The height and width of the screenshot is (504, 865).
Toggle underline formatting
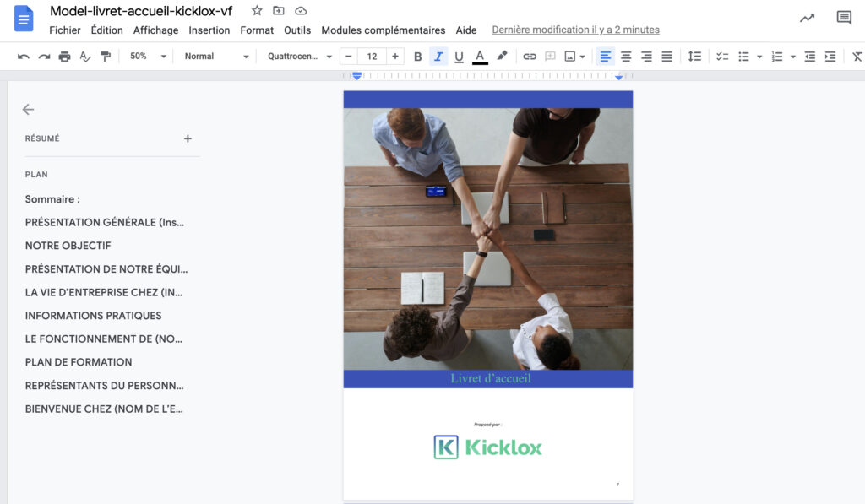pyautogui.click(x=459, y=57)
